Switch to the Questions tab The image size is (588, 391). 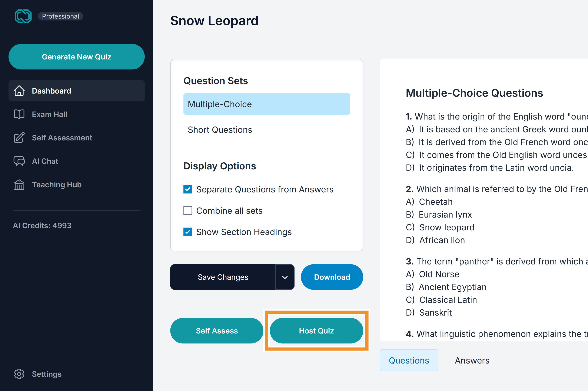409,361
